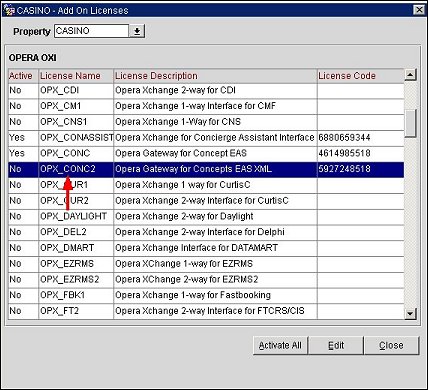
Task: Click description Opera Gateway for Concepts EAS XML
Action: [193, 169]
